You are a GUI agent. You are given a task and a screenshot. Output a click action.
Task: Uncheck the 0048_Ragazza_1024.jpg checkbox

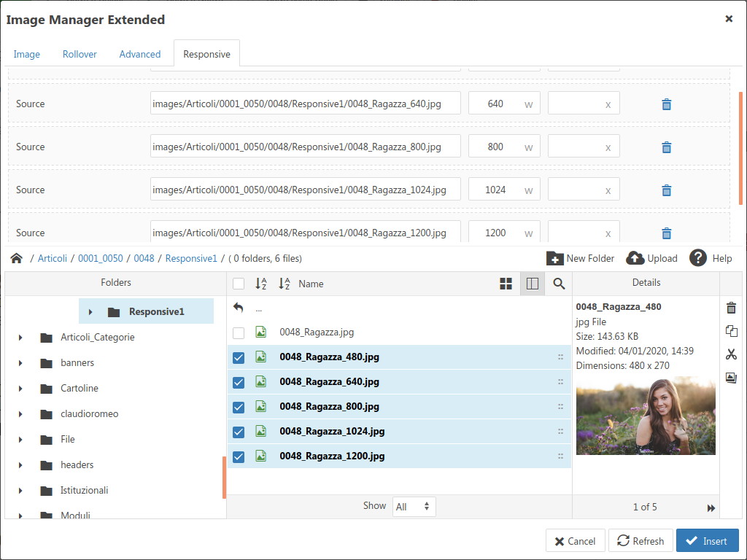pos(239,432)
